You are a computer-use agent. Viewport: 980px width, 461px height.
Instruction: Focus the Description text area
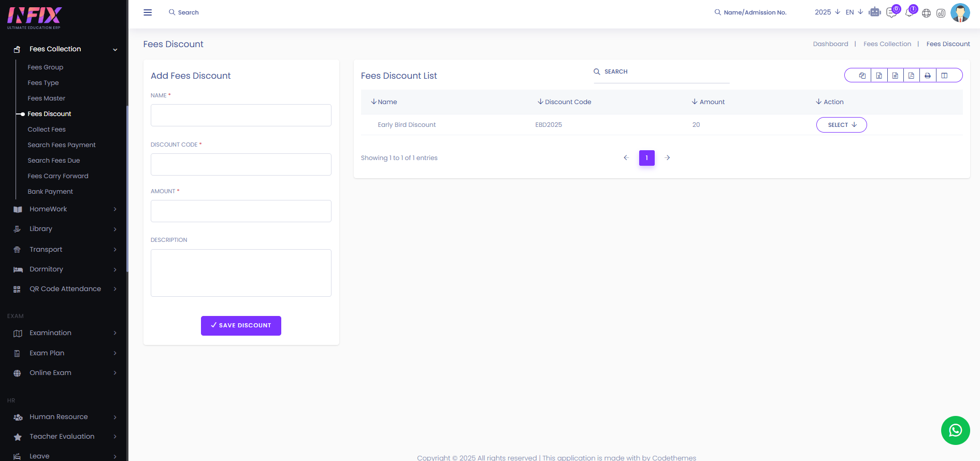(x=241, y=273)
